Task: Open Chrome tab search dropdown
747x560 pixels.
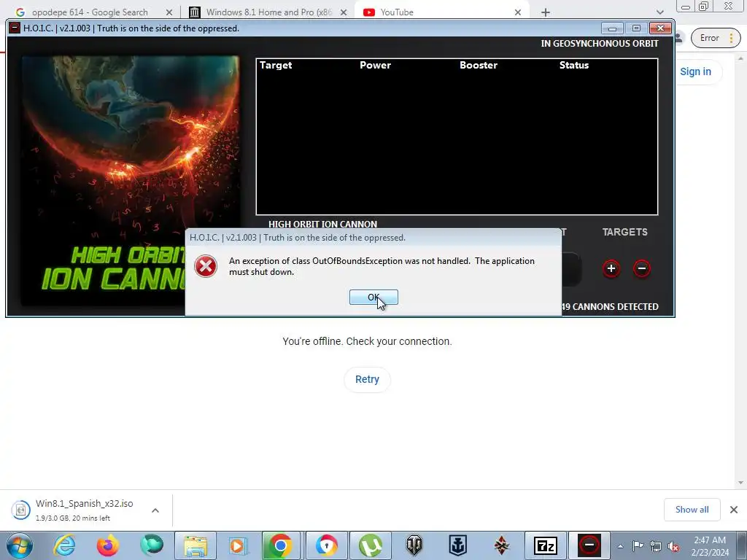Action: [x=659, y=12]
